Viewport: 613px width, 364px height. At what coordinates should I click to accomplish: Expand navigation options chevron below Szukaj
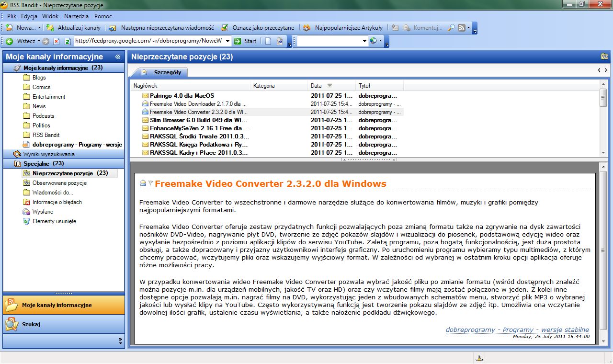pos(120,341)
